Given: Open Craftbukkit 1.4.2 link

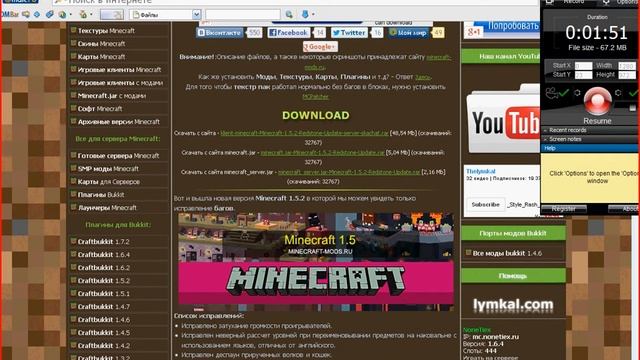Looking at the screenshot, I should point(103,346).
